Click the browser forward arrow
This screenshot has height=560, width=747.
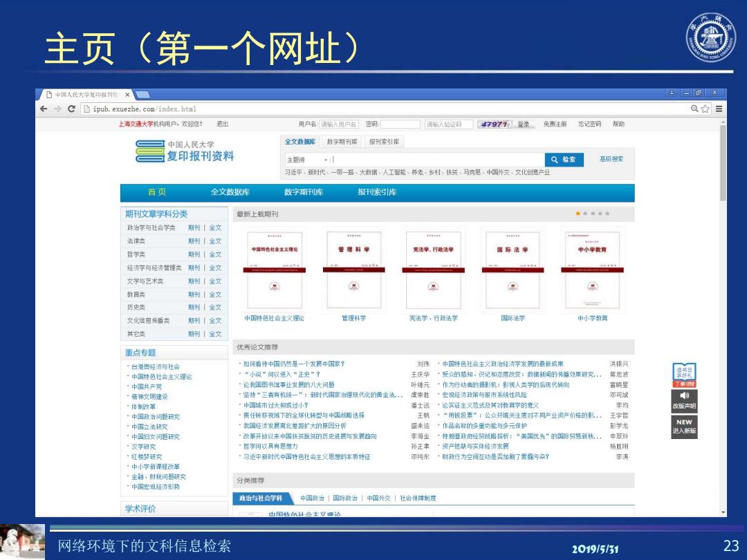pyautogui.click(x=57, y=109)
